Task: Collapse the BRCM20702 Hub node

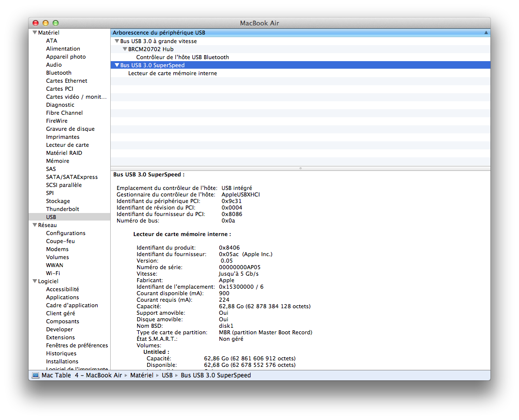Action: 125,49
